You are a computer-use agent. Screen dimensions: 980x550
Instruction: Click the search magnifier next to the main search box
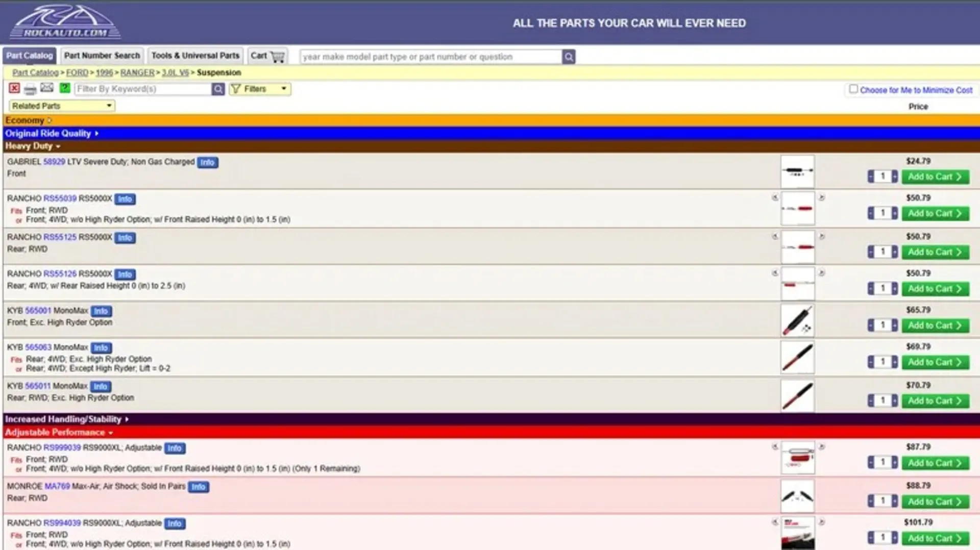(569, 57)
